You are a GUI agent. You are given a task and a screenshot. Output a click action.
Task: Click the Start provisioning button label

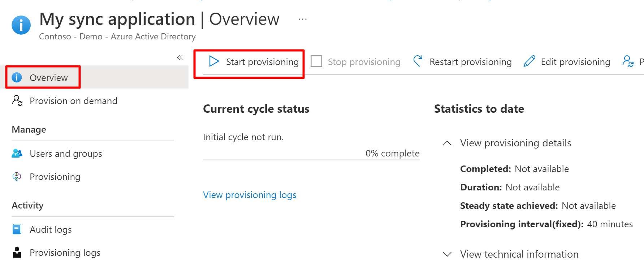[x=262, y=62]
